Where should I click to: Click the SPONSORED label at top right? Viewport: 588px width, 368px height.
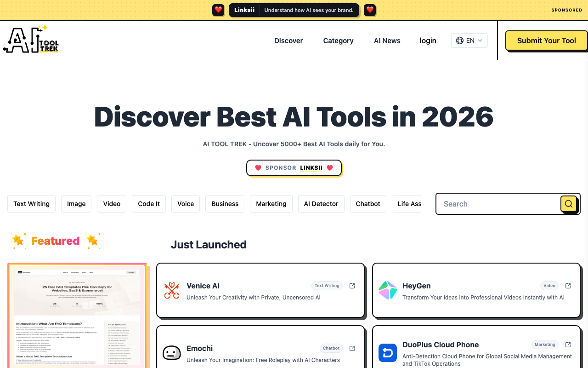pos(567,10)
